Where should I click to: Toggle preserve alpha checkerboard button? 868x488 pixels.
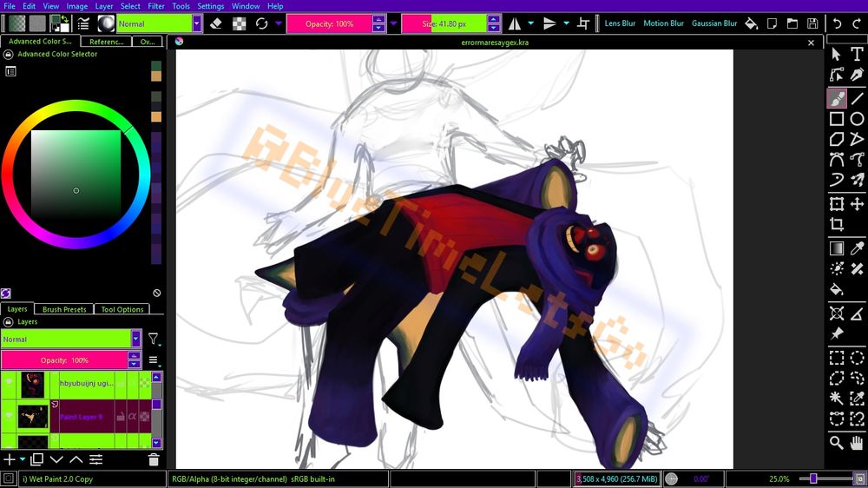coord(240,23)
